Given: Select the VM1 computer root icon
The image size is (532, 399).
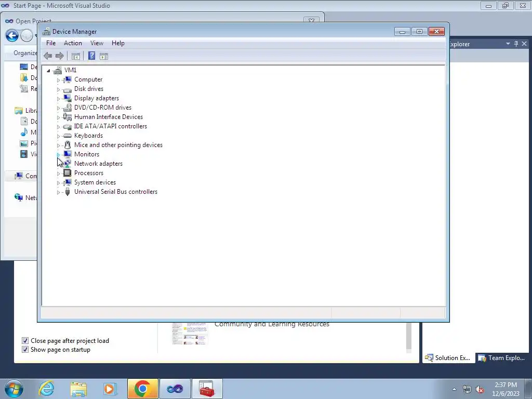Looking at the screenshot, I should click(x=58, y=70).
